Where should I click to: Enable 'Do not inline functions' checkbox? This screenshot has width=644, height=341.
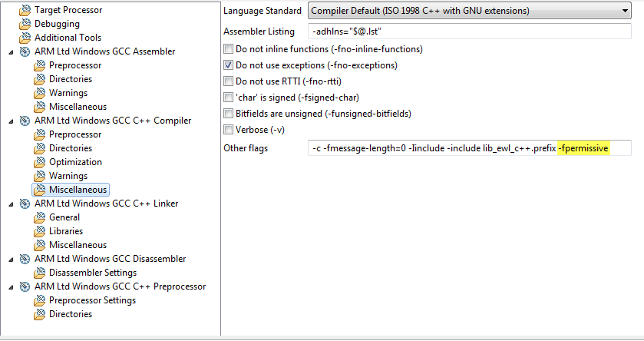[228, 49]
